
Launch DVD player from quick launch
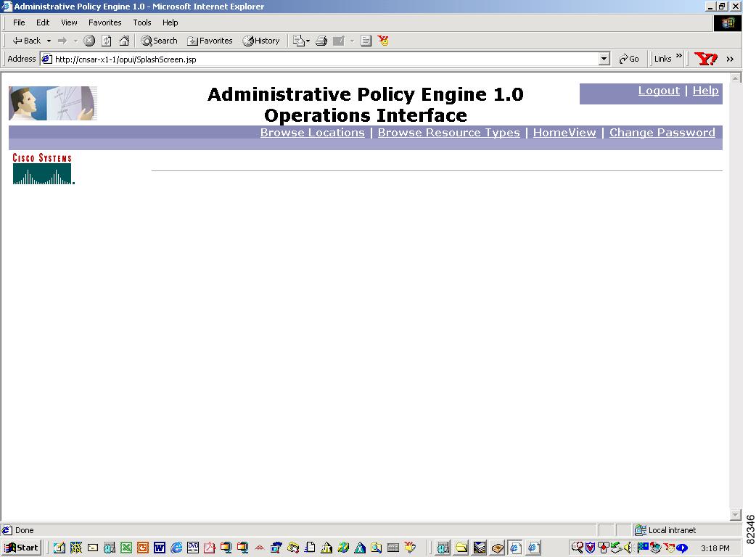point(193,548)
